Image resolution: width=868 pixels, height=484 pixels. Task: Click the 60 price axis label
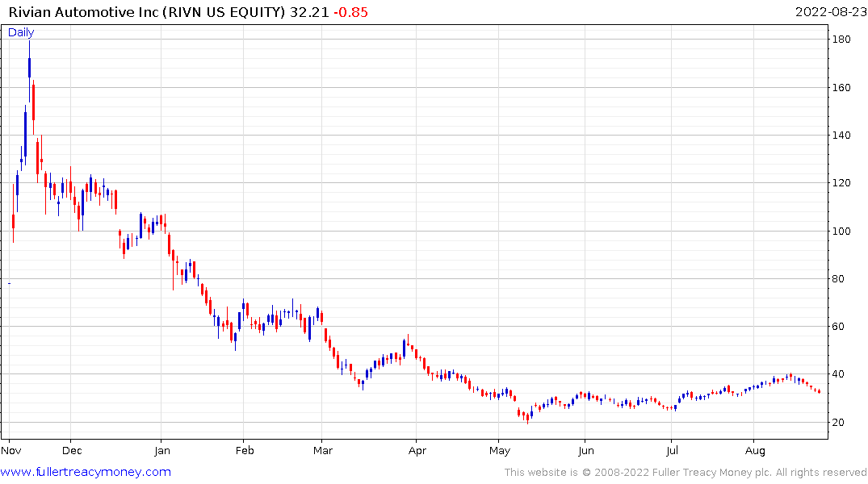point(838,327)
